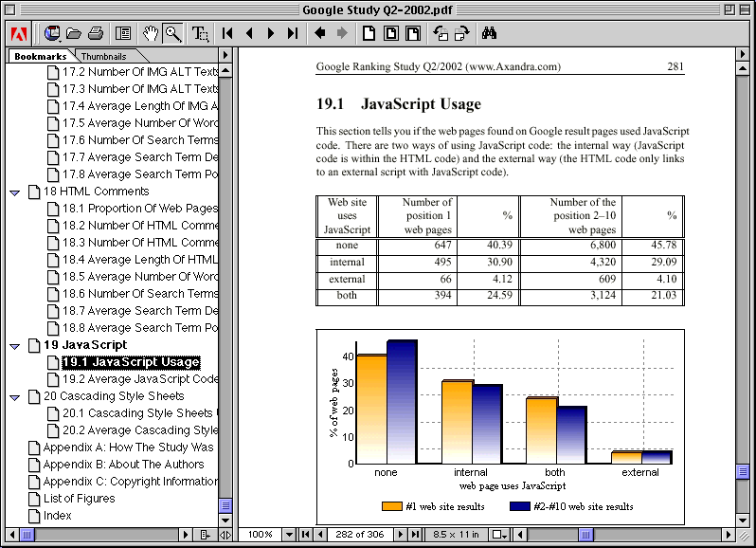Click the Go to Previous View arrow

point(319,33)
